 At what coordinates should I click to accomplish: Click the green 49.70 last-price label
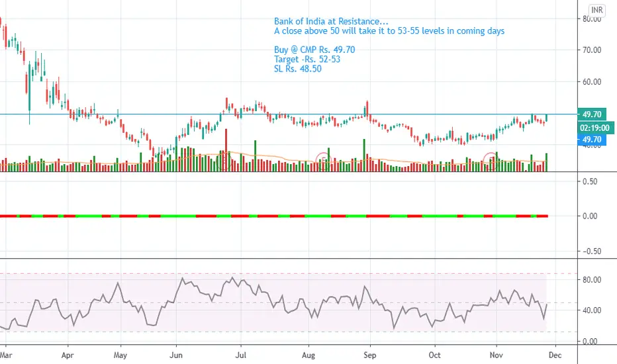click(592, 114)
